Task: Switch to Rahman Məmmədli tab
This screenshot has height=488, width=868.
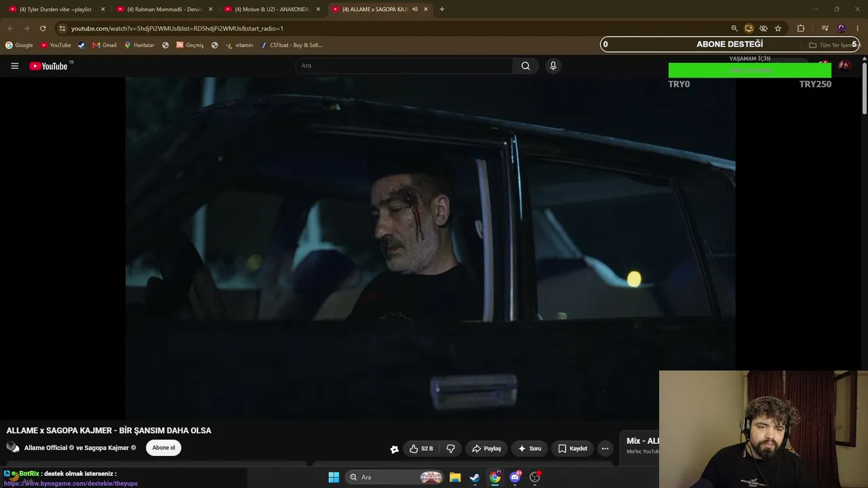Action: click(164, 9)
